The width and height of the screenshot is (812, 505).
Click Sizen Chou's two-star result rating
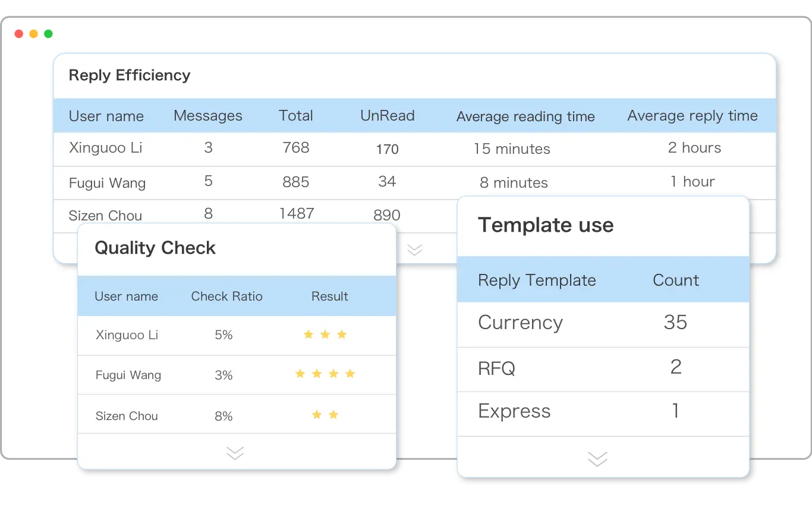point(325,415)
